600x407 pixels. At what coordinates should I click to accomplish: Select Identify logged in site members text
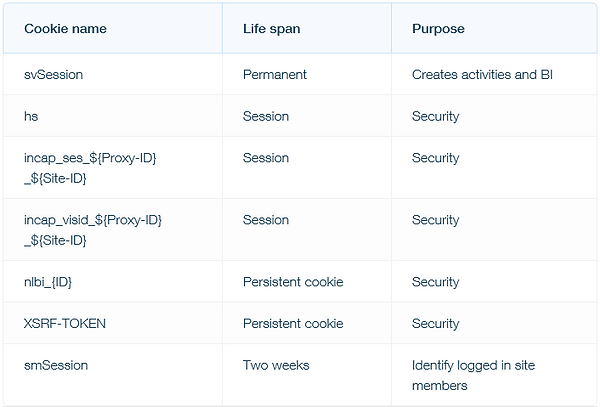(473, 375)
